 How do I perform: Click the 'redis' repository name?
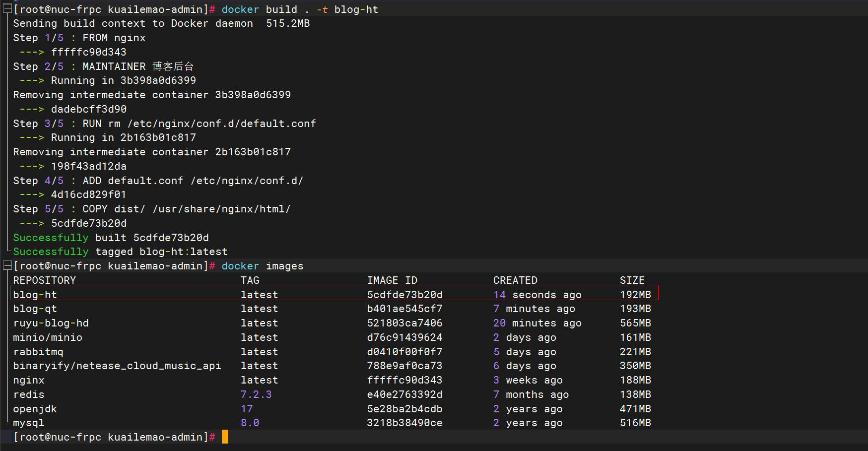[29, 394]
